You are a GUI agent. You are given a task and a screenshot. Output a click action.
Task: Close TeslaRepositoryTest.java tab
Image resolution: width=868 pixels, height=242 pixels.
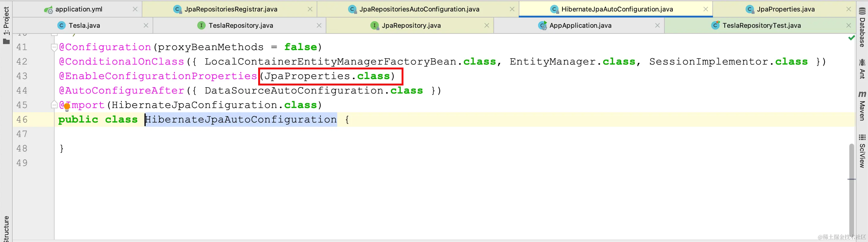[848, 25]
